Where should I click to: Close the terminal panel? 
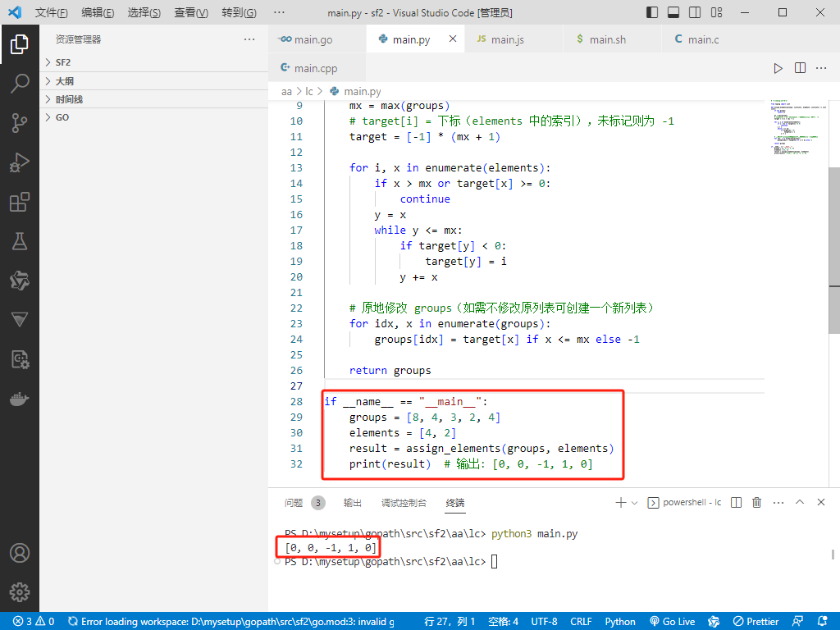[820, 503]
